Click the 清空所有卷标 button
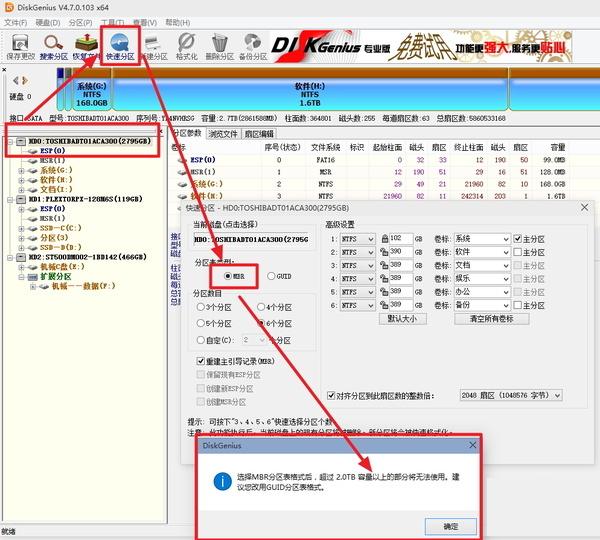 click(492, 318)
